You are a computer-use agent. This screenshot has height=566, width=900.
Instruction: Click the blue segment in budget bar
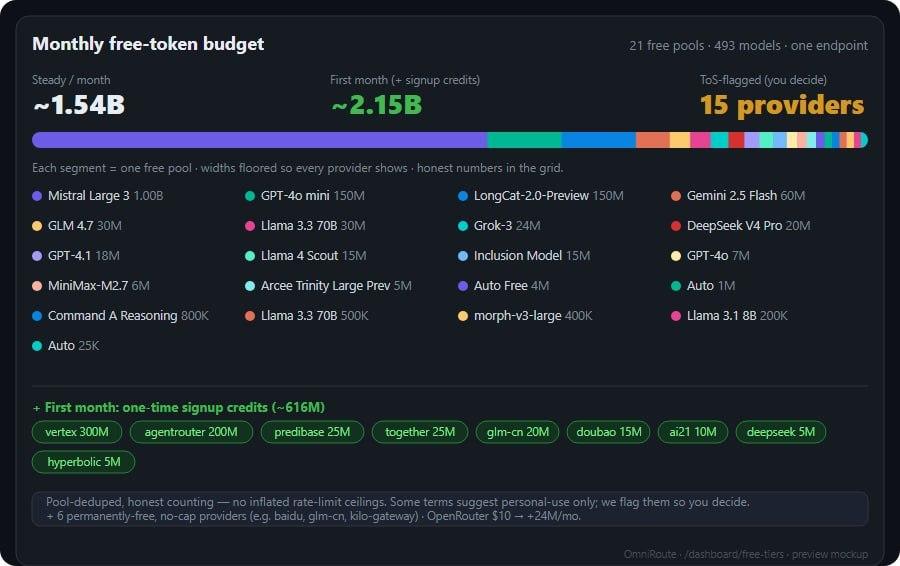598,140
